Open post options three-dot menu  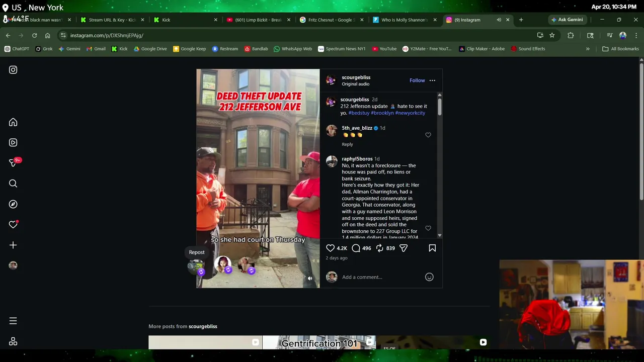pyautogui.click(x=432, y=80)
